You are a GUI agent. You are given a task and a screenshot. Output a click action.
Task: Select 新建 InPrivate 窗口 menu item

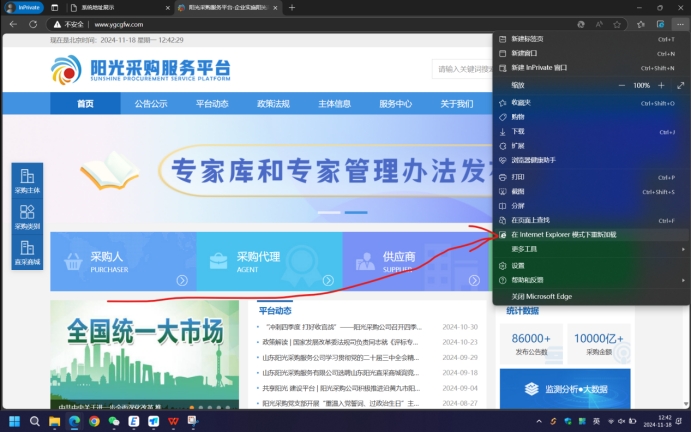point(540,67)
